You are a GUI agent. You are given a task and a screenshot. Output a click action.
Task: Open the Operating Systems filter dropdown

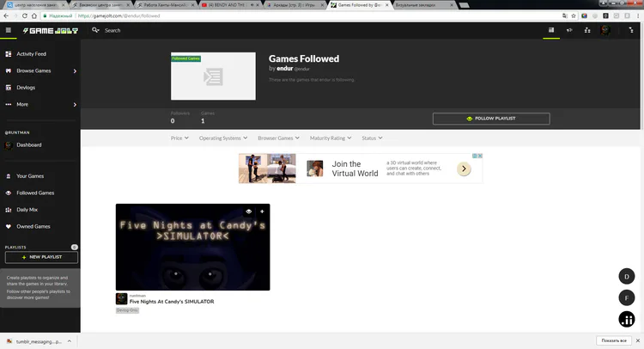coord(223,138)
